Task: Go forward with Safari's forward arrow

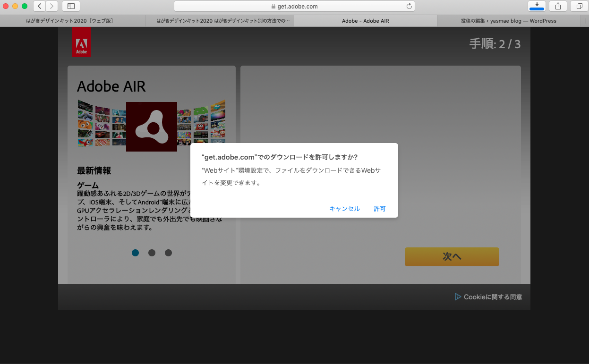Action: point(51,6)
